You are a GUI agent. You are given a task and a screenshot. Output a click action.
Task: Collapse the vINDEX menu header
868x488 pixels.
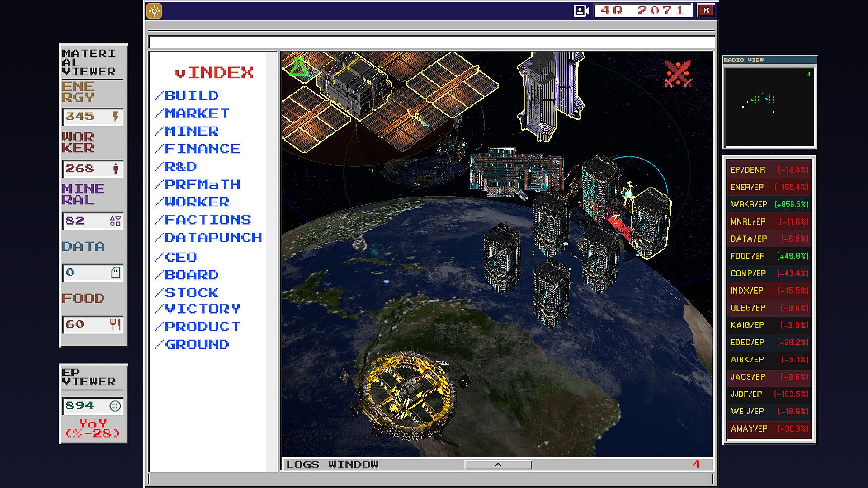pyautogui.click(x=214, y=73)
